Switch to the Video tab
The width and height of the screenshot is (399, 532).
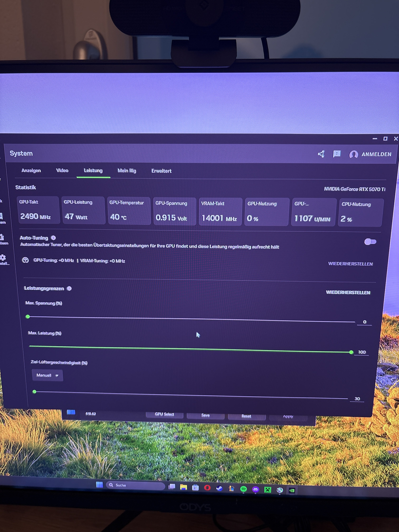pyautogui.click(x=62, y=170)
